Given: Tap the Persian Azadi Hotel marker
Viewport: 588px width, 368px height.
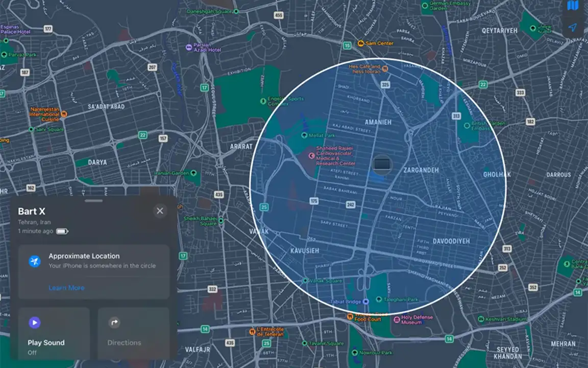Looking at the screenshot, I should 189,47.
